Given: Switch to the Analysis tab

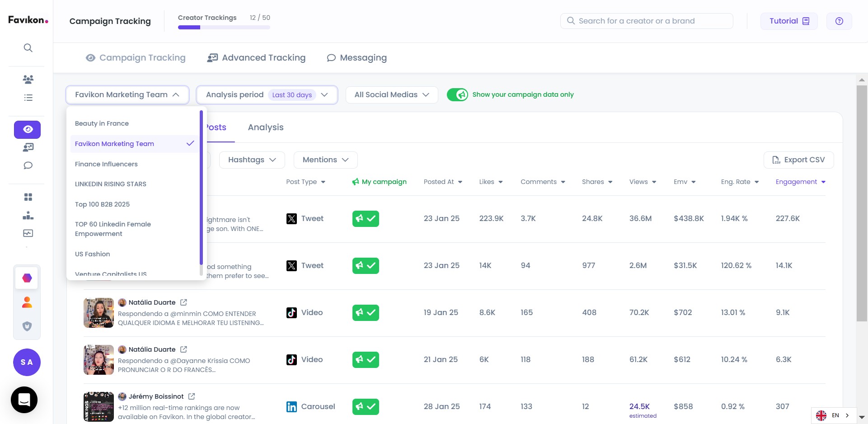Looking at the screenshot, I should 266,127.
